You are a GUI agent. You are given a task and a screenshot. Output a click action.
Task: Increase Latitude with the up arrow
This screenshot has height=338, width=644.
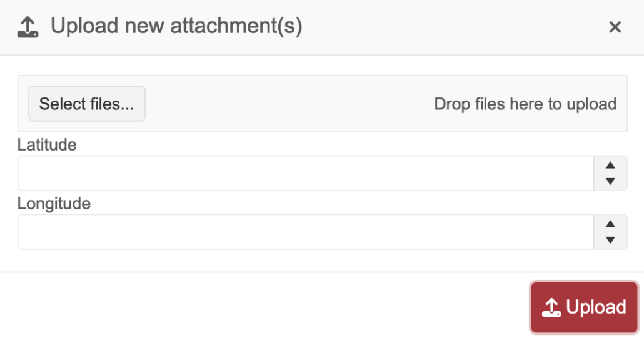[x=610, y=166]
